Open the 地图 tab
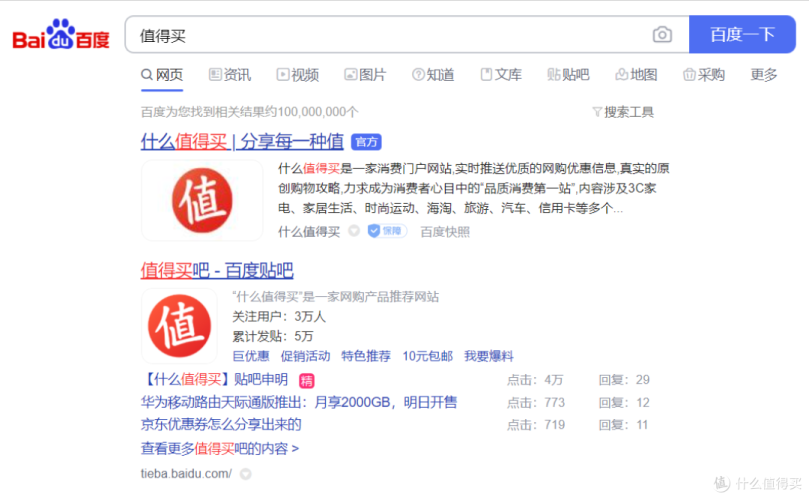Image resolution: width=809 pixels, height=500 pixels. (x=636, y=75)
